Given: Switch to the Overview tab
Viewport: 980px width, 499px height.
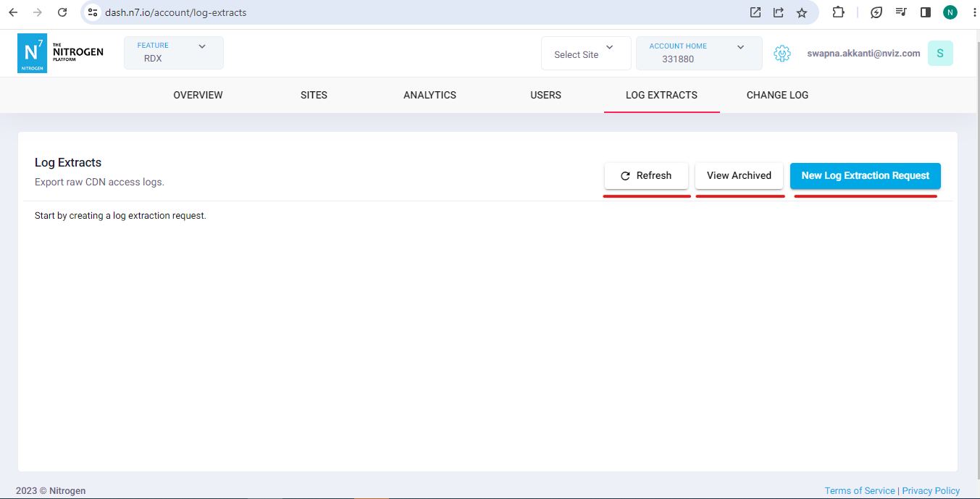Looking at the screenshot, I should point(198,95).
